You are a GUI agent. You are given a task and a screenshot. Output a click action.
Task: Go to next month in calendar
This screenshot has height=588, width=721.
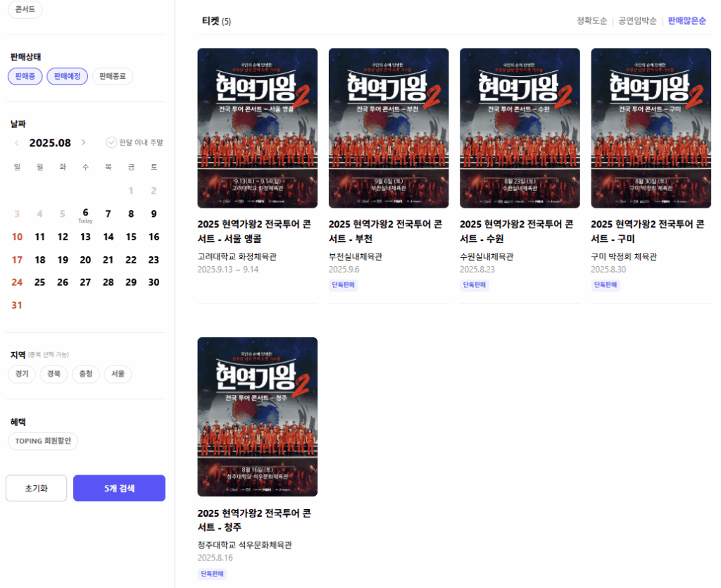coord(84,143)
